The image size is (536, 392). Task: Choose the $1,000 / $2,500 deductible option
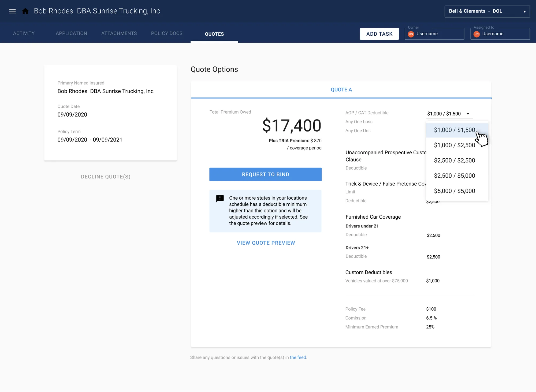click(457, 145)
